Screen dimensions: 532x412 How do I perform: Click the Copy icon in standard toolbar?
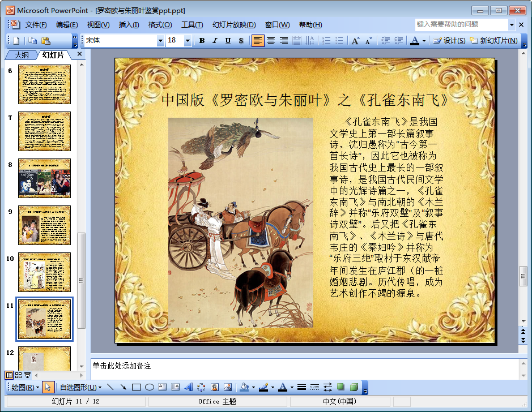pos(32,41)
